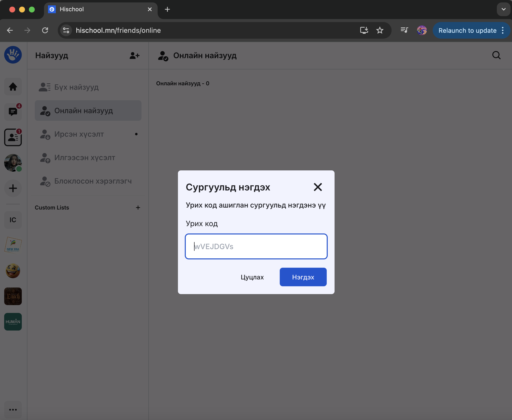
Task: Open the Chrome three-dot menu
Action: pyautogui.click(x=503, y=30)
